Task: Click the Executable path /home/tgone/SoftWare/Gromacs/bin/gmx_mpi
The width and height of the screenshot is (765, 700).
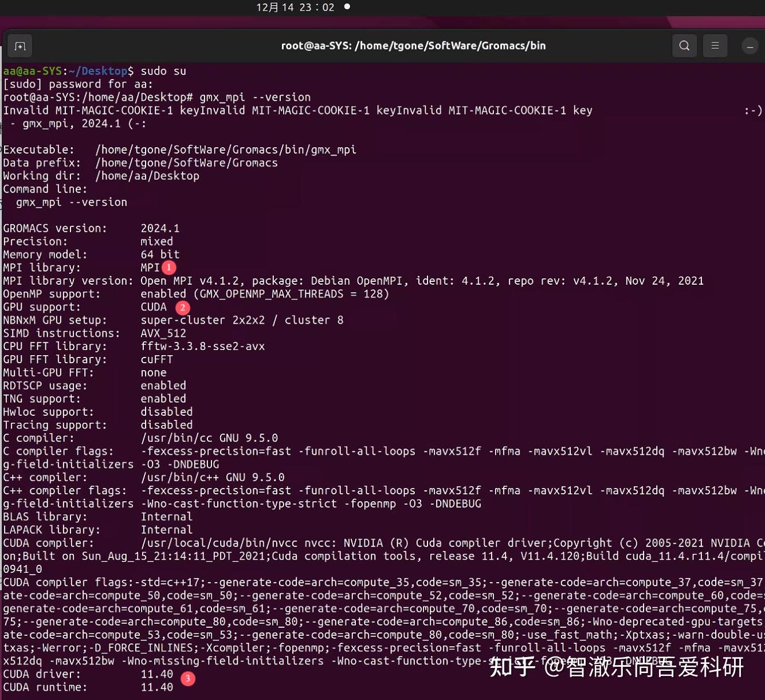Action: pos(226,149)
